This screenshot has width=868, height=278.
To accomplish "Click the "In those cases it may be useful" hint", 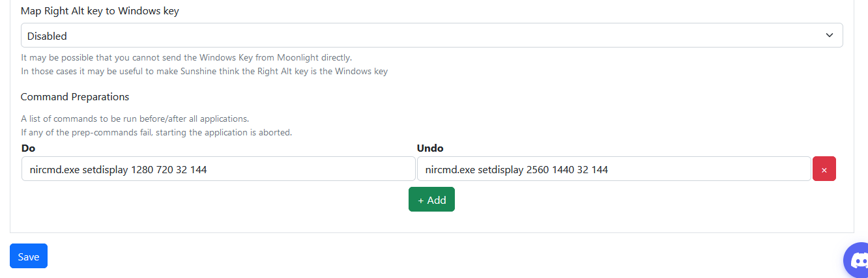I will (x=204, y=71).
